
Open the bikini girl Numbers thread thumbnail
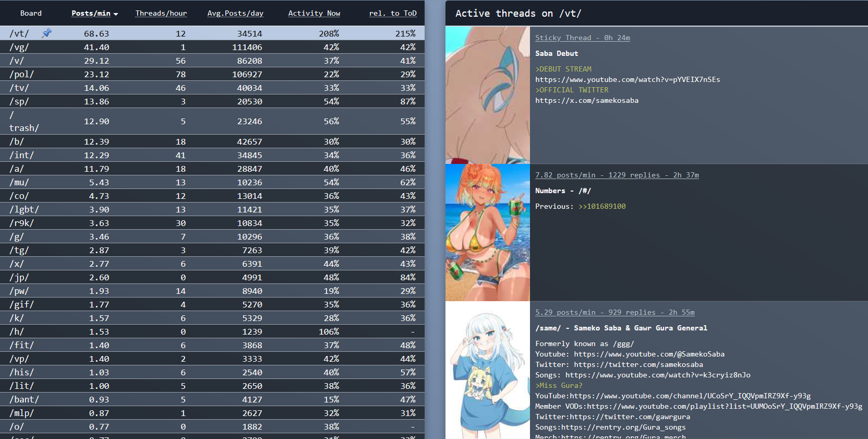coord(487,232)
